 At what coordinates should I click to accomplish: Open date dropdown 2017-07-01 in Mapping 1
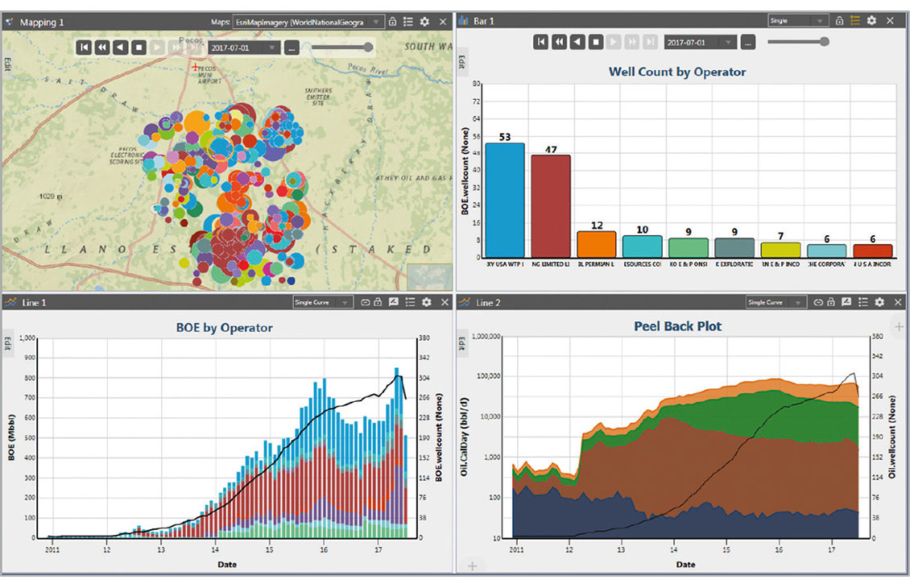(244, 48)
